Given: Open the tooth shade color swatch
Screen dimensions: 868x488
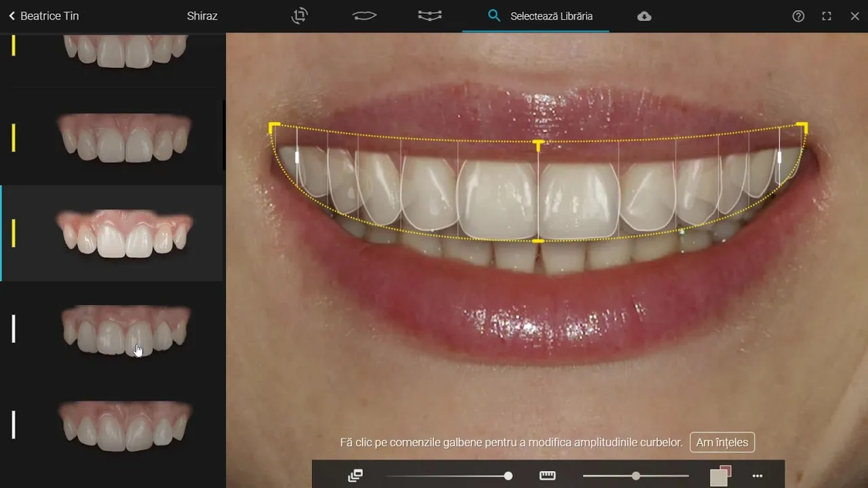Looking at the screenshot, I should click(720, 476).
